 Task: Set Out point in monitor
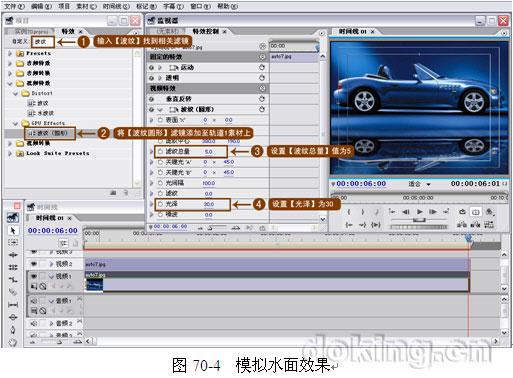[363, 212]
